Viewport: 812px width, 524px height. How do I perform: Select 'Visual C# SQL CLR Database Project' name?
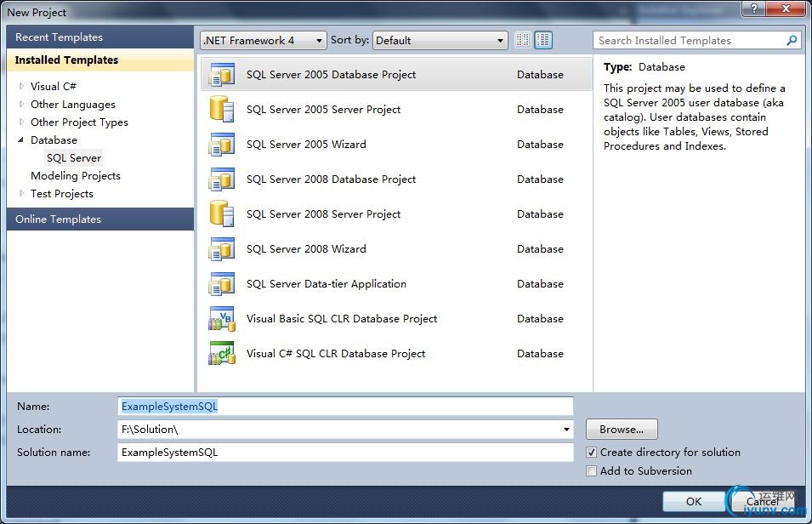click(336, 354)
